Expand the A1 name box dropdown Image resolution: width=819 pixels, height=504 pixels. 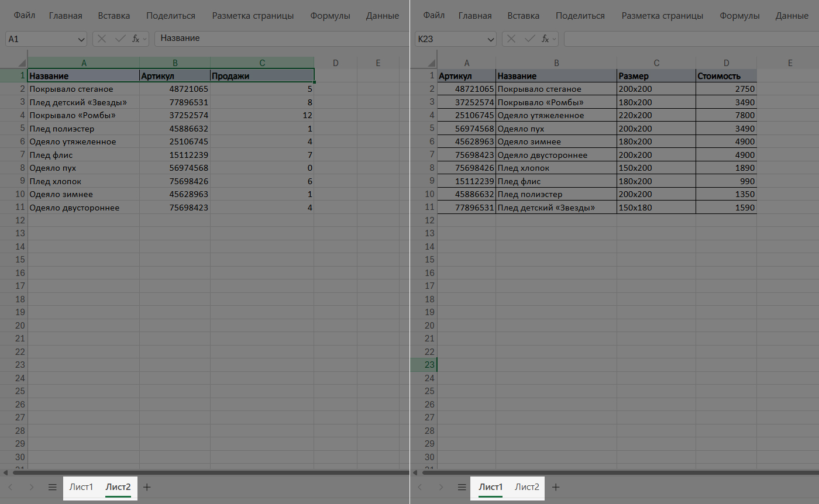pos(81,39)
